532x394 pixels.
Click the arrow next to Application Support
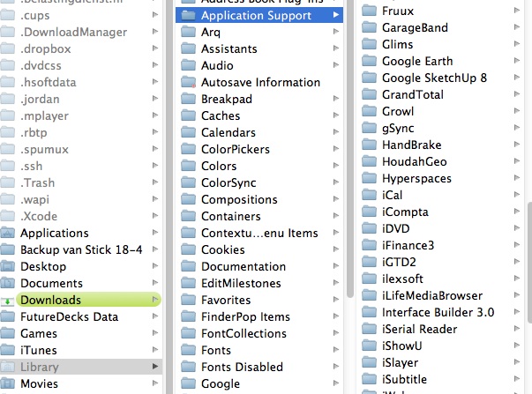[x=336, y=15]
